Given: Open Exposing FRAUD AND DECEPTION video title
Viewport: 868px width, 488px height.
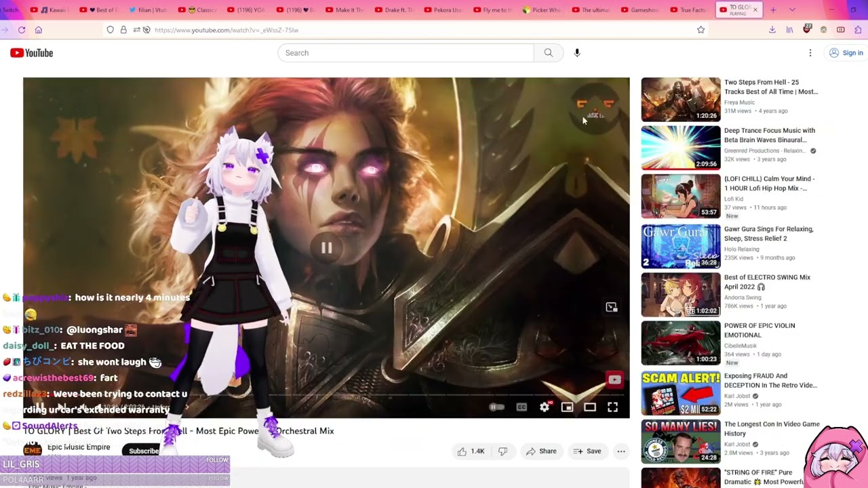Looking at the screenshot, I should (x=770, y=380).
